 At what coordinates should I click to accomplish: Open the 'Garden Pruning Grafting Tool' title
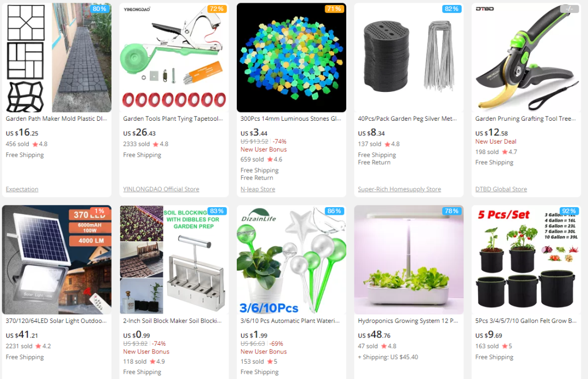(525, 119)
